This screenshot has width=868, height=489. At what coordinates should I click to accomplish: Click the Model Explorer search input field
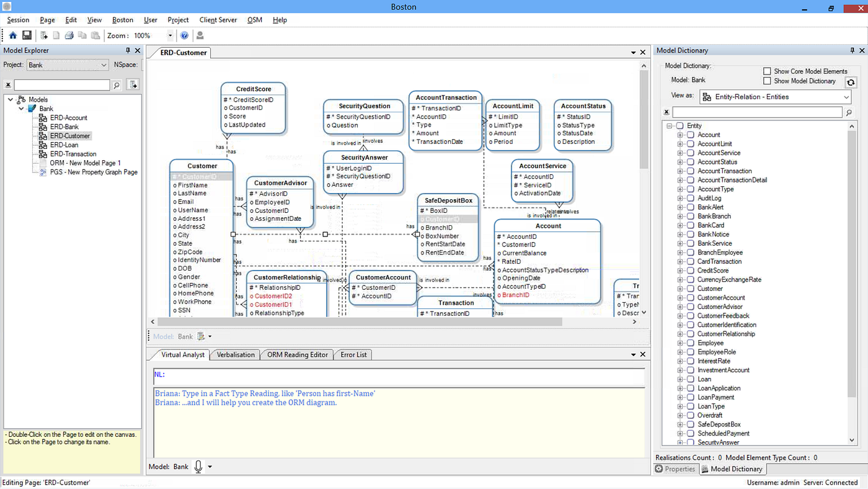click(x=62, y=85)
